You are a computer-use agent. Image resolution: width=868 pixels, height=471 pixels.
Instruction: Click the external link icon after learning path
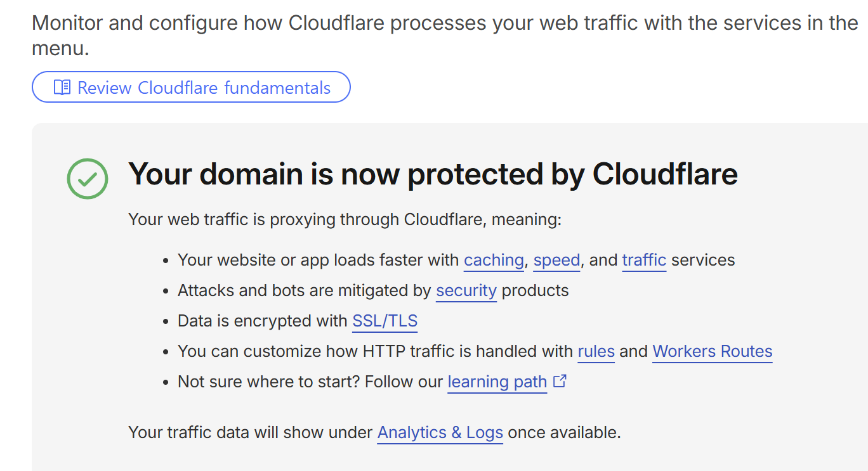560,381
